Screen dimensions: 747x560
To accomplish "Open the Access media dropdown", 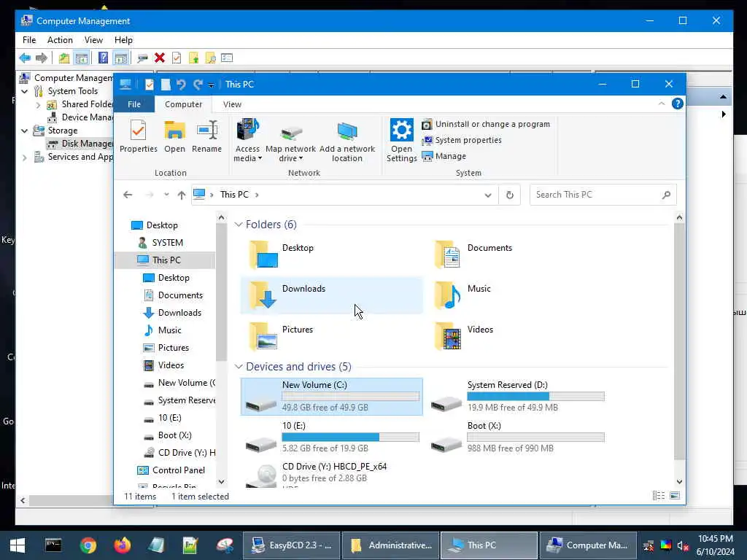I will pyautogui.click(x=248, y=141).
